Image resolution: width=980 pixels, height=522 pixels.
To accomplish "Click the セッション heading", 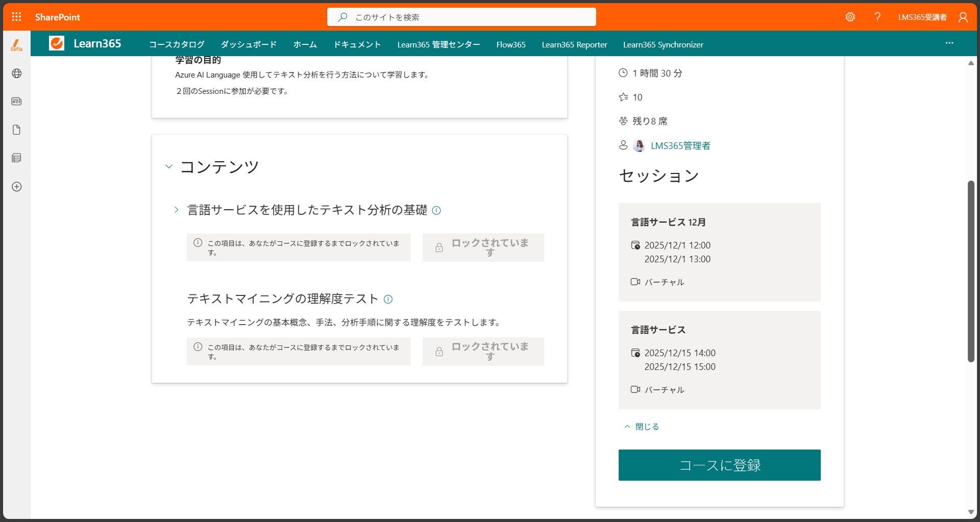I will 659,176.
